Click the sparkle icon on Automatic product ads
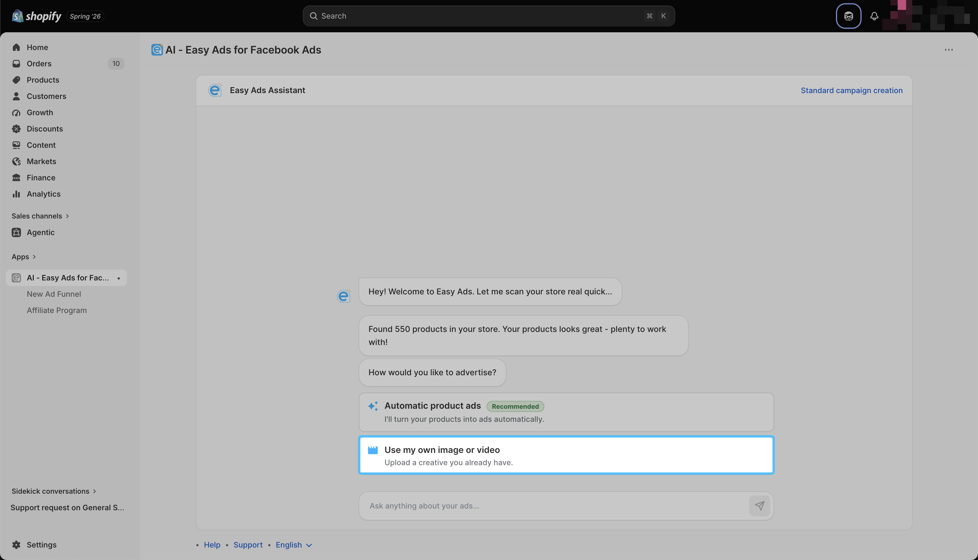978x560 pixels. (x=373, y=406)
